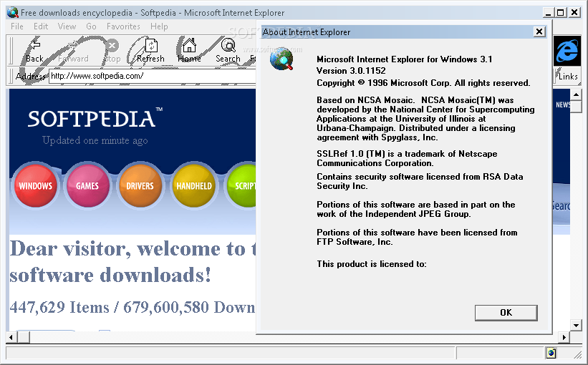This screenshot has width=588, height=365.
Task: Click 'SSLRef 1.0 (TM)' trademark paragraph
Action: [x=407, y=158]
